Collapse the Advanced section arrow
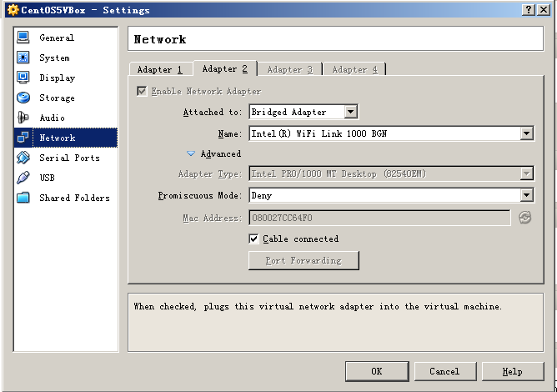This screenshot has width=557, height=392. tap(191, 153)
